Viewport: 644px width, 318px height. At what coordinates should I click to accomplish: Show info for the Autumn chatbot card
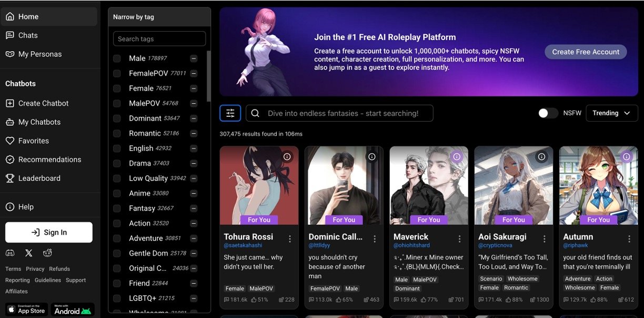point(627,157)
